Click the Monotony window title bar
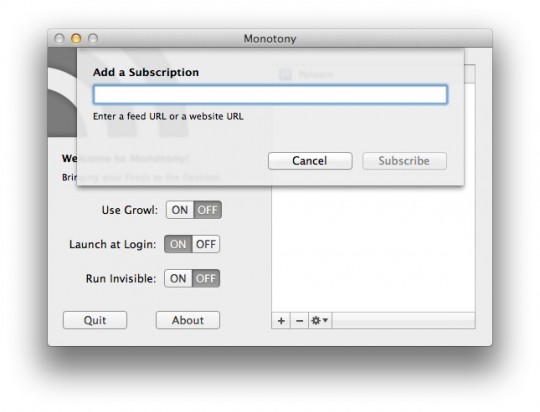540x412 pixels. coord(270,38)
